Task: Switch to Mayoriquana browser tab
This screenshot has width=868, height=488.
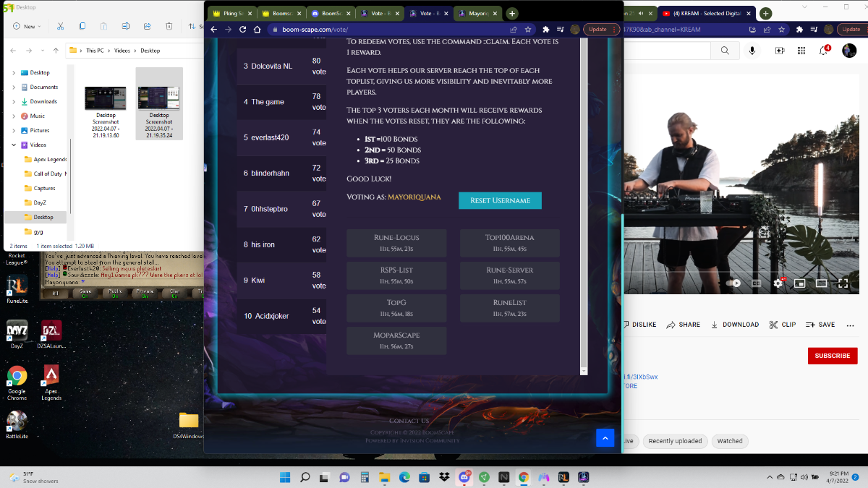Action: tap(477, 14)
